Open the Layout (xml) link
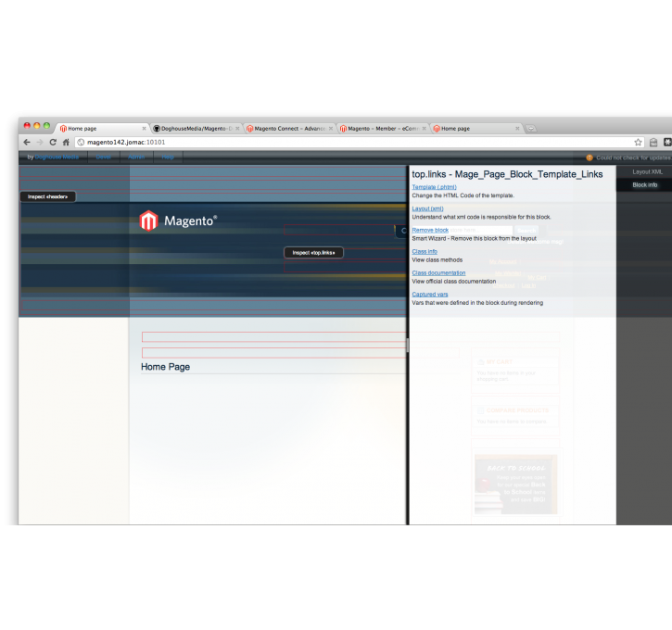 point(427,208)
